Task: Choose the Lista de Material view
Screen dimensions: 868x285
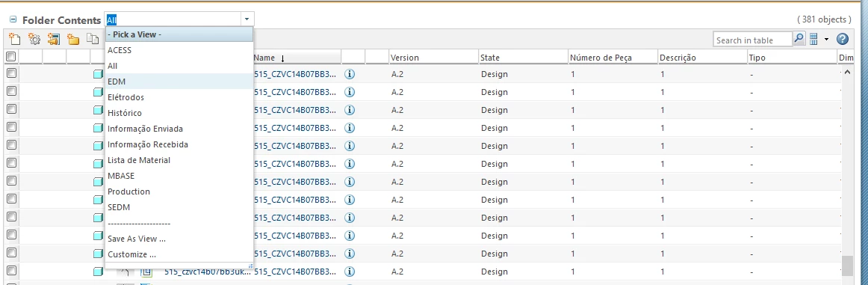Action: click(x=179, y=159)
